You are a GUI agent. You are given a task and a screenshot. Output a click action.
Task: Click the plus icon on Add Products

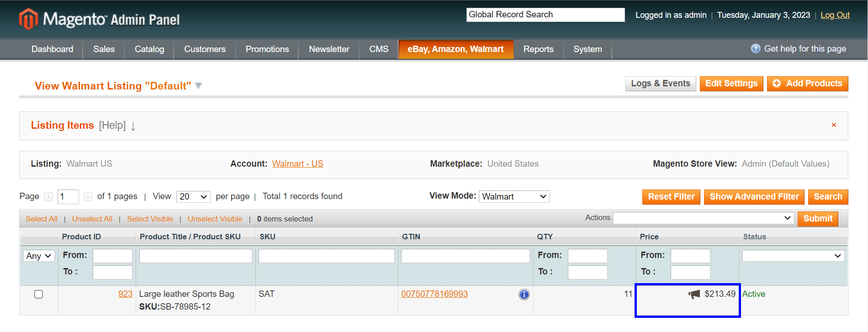777,83
